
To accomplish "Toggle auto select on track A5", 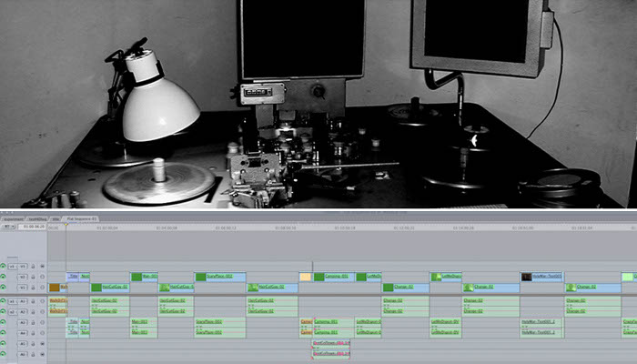I will [x=42, y=344].
